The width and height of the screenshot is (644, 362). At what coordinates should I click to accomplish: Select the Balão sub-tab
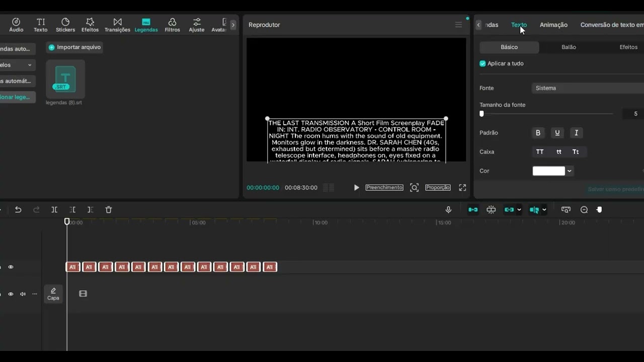pyautogui.click(x=569, y=47)
